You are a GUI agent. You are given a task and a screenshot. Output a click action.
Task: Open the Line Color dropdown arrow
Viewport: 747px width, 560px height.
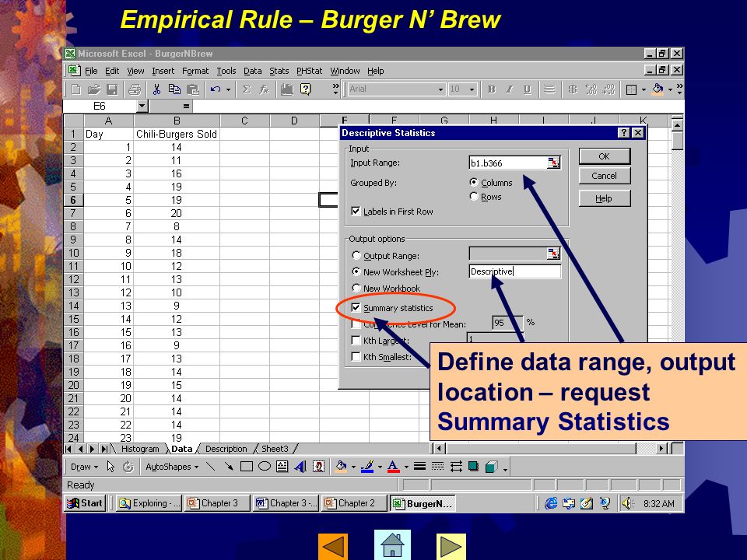tap(380, 467)
